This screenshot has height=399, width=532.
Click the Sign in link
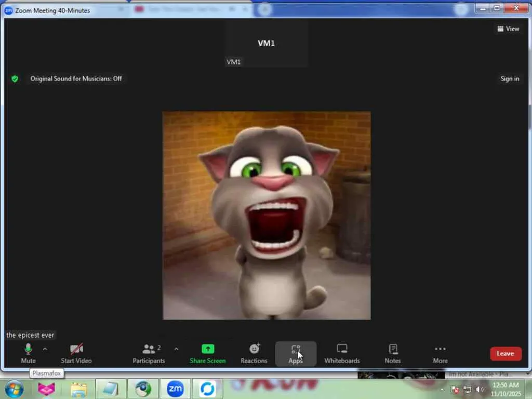510,79
